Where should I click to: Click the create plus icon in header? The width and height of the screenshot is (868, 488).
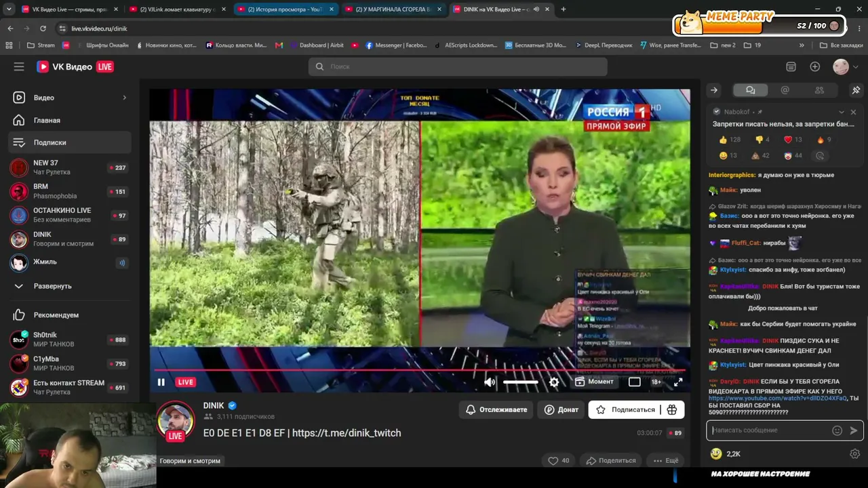(815, 66)
